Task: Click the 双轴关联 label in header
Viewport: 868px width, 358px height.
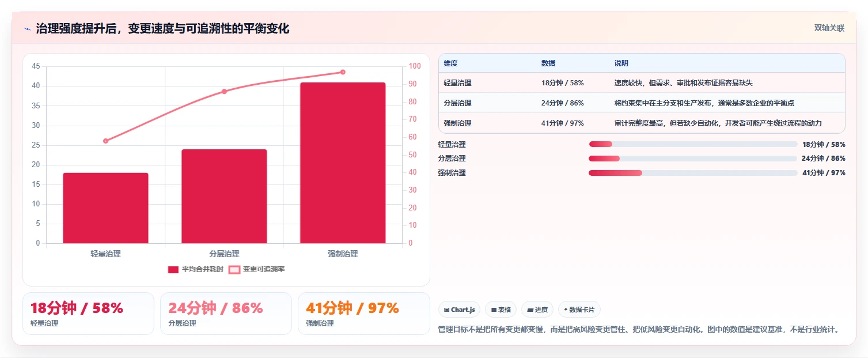Action: 829,28
